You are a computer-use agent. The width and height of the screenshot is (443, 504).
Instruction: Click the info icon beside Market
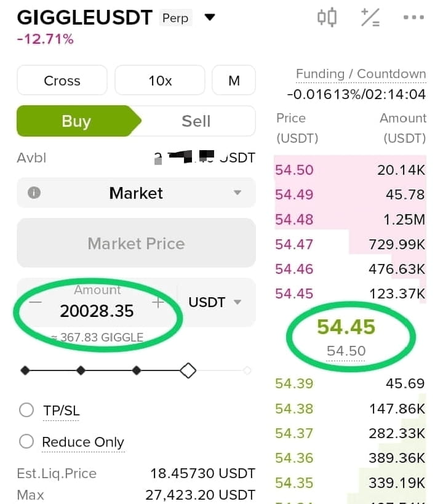(x=34, y=193)
